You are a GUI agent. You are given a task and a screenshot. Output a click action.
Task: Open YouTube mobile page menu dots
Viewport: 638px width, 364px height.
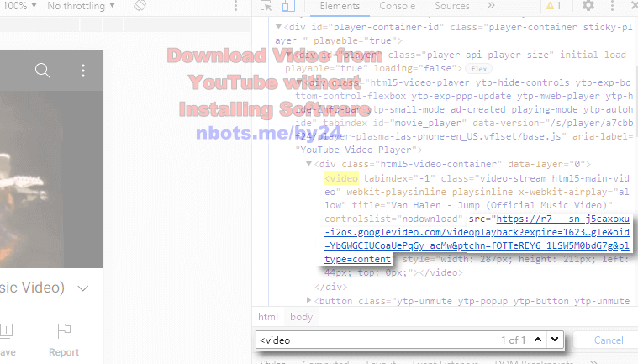tap(83, 71)
